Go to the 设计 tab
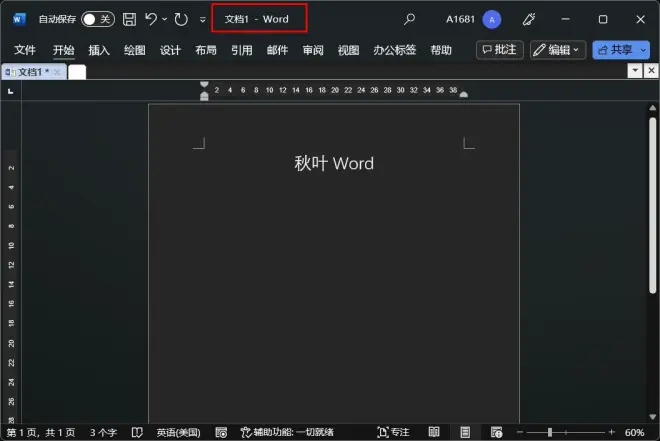 [x=170, y=50]
